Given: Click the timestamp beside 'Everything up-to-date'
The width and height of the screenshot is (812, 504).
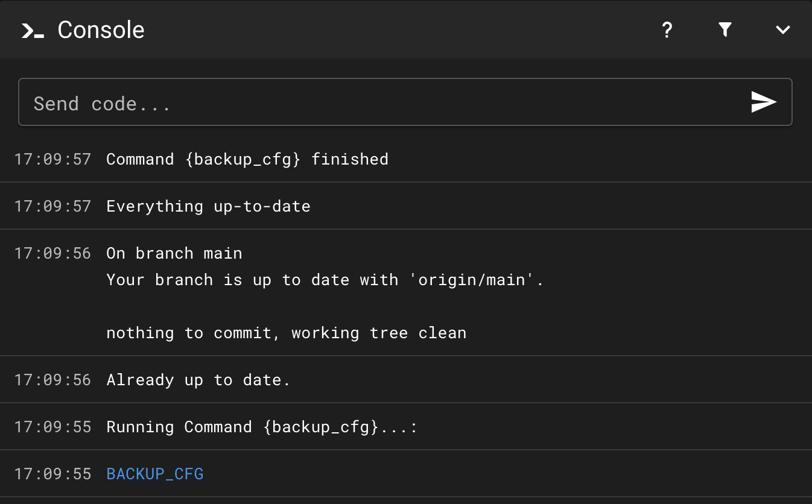Looking at the screenshot, I should point(52,206).
